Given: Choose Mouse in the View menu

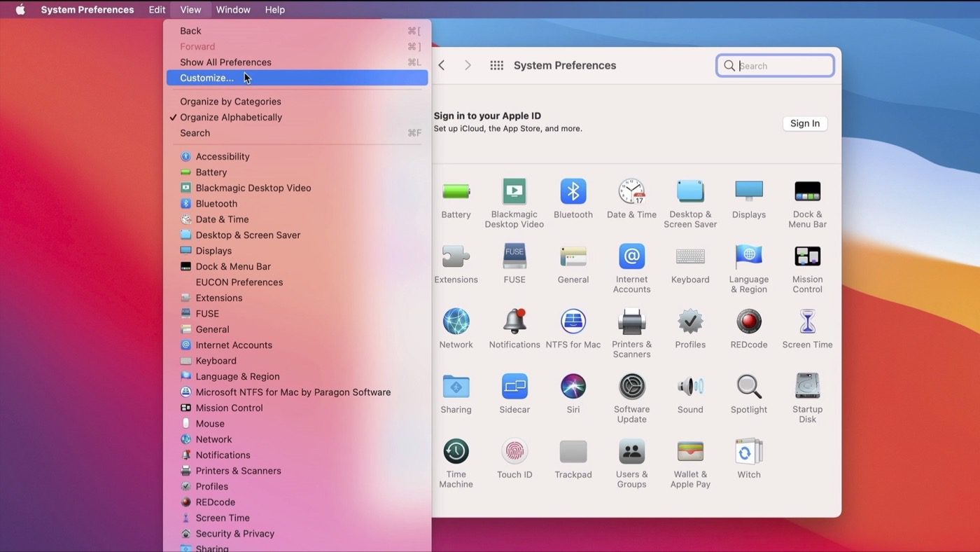Looking at the screenshot, I should [297, 424].
